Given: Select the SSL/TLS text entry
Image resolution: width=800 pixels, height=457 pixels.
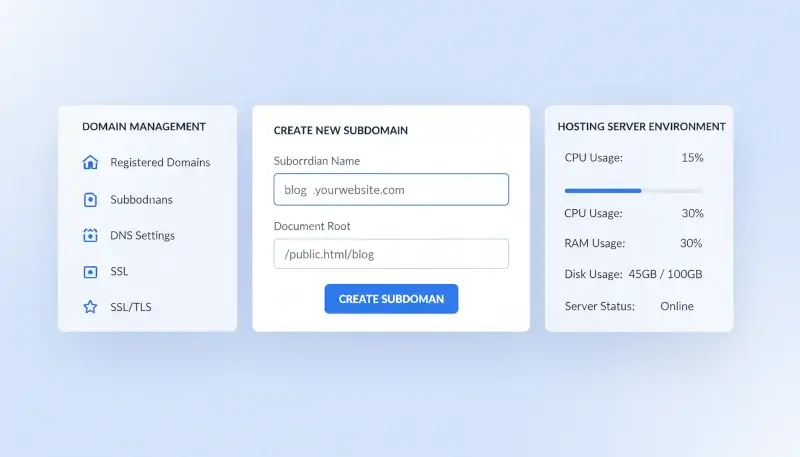Looking at the screenshot, I should pyautogui.click(x=130, y=307).
